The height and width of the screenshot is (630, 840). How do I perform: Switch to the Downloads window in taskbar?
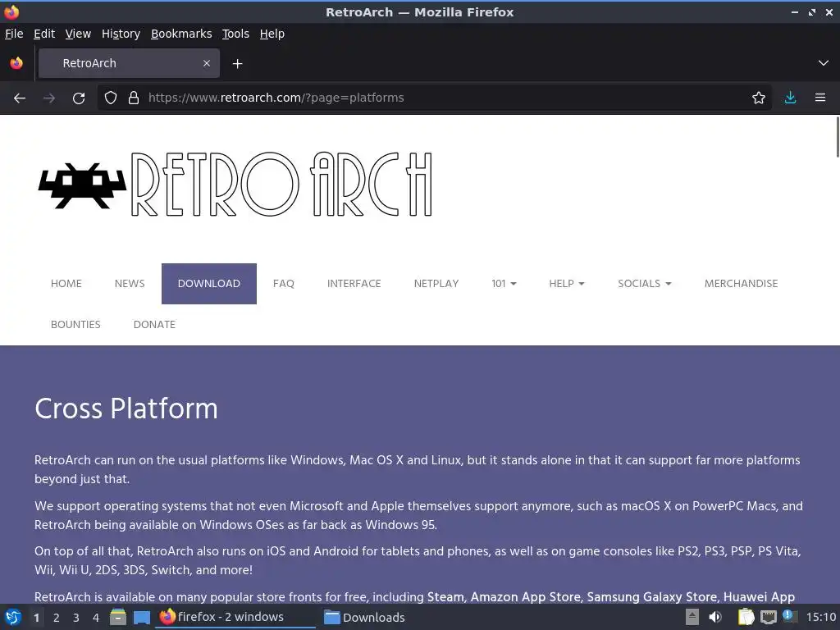[x=365, y=618]
